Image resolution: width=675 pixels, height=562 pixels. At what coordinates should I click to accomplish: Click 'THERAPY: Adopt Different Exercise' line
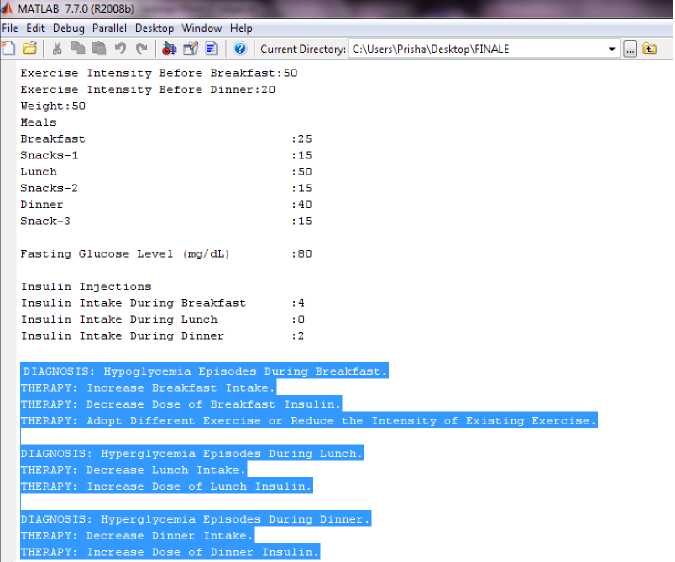309,420
